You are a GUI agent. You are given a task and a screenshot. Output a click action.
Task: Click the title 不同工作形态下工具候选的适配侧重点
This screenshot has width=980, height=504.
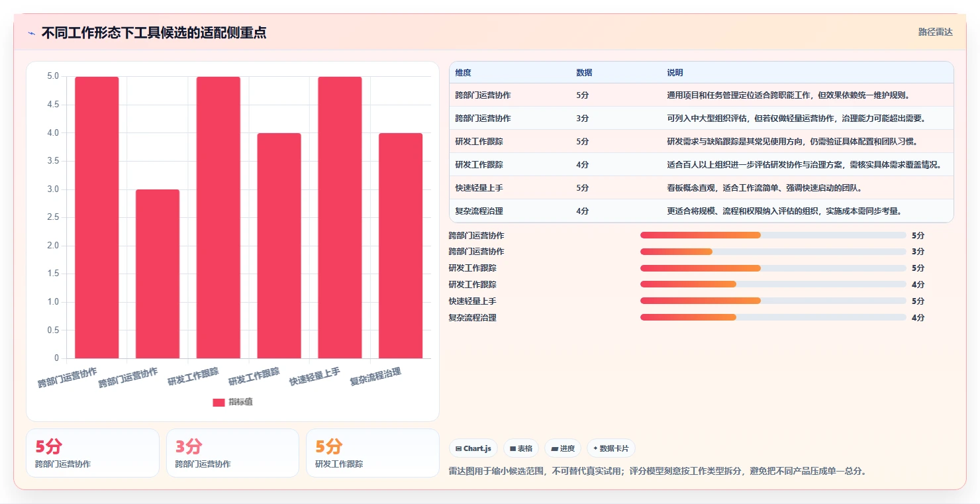pos(154,32)
